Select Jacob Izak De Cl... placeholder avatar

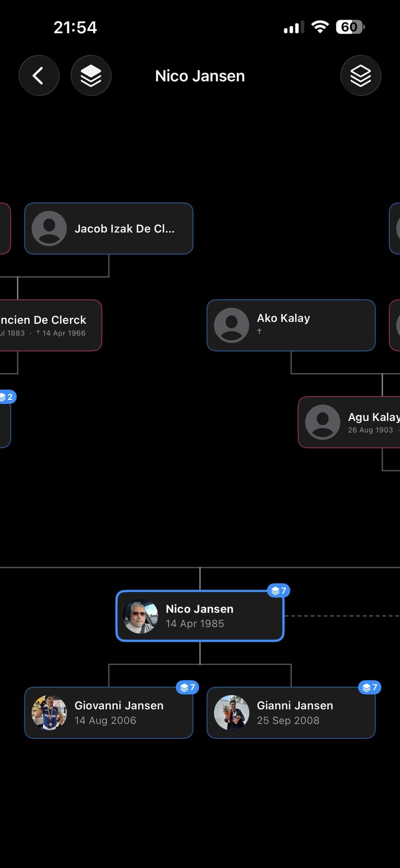pyautogui.click(x=49, y=228)
